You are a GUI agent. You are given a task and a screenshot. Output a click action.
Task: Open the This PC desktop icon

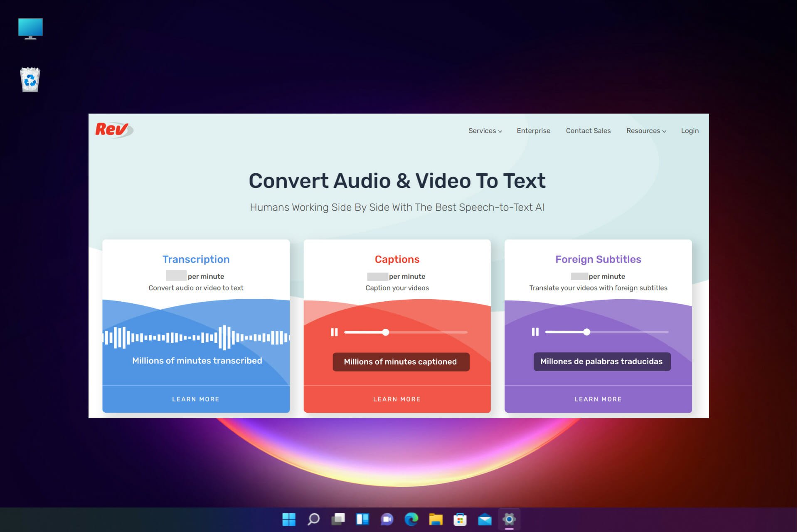pyautogui.click(x=30, y=29)
